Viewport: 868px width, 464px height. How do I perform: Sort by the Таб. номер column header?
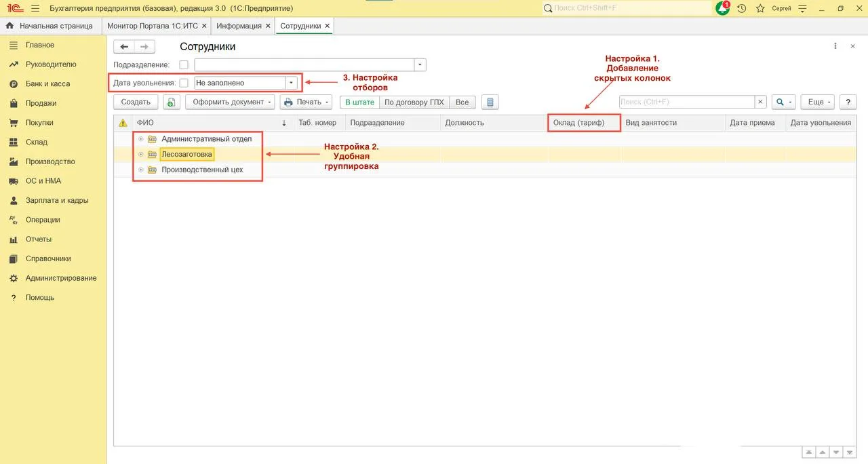click(x=319, y=123)
